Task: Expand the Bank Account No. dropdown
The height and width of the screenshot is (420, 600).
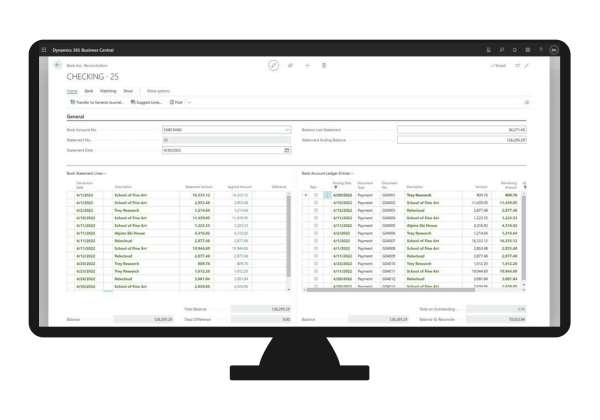Action: click(287, 130)
